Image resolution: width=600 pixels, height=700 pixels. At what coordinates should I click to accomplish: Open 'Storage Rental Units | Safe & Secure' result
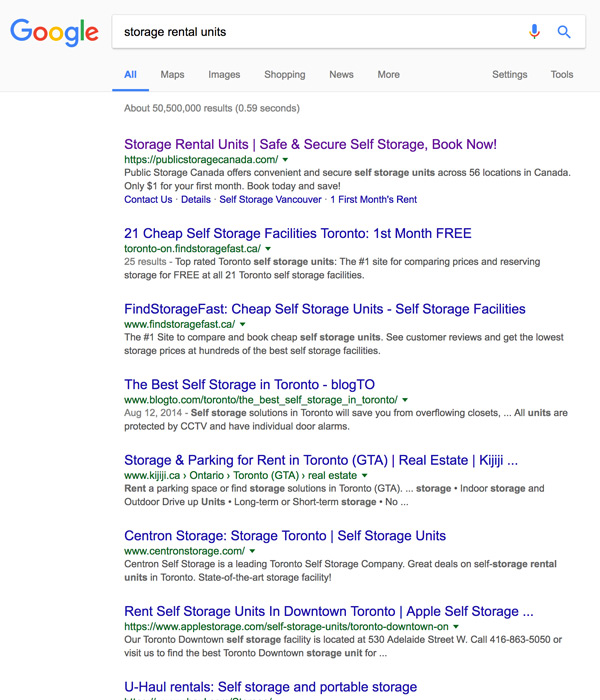[310, 144]
